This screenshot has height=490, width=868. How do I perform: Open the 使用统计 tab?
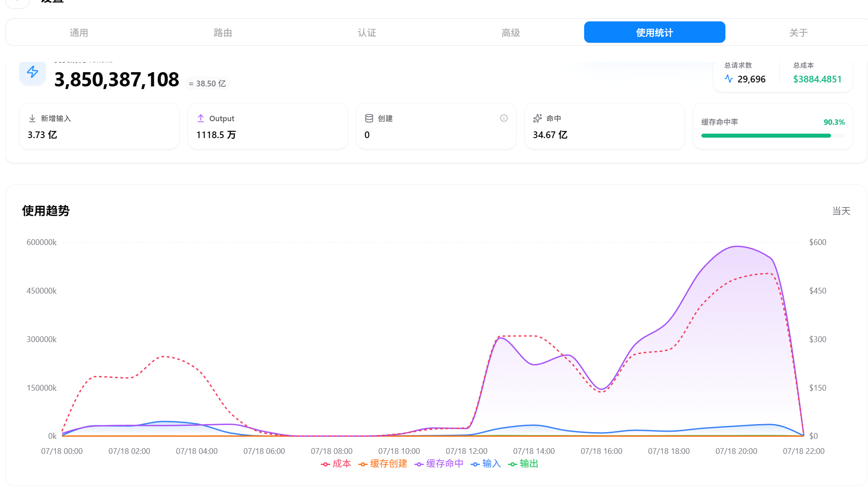655,33
